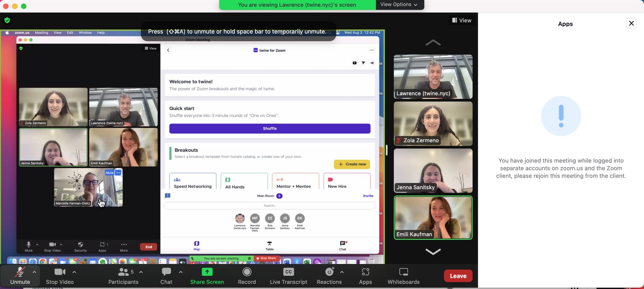This screenshot has height=289, width=644.
Task: Select Emili Kaufman video thumbnail in sidebar
Action: coord(433,218)
